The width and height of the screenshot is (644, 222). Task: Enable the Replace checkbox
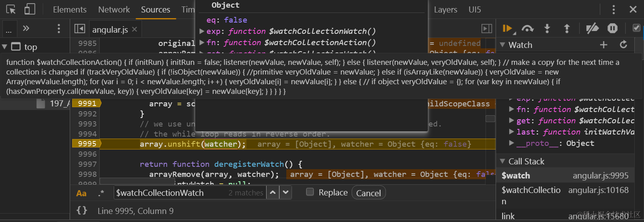310,192
